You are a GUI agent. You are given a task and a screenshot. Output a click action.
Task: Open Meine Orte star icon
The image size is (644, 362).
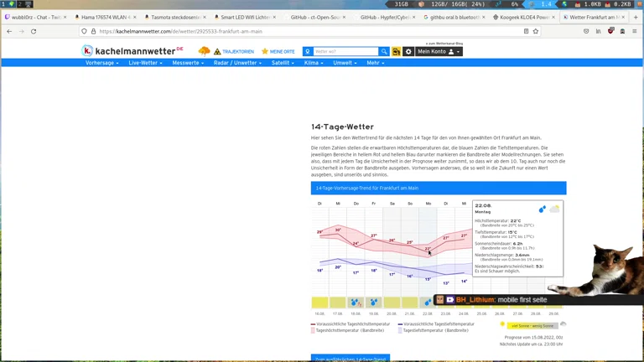pyautogui.click(x=265, y=51)
